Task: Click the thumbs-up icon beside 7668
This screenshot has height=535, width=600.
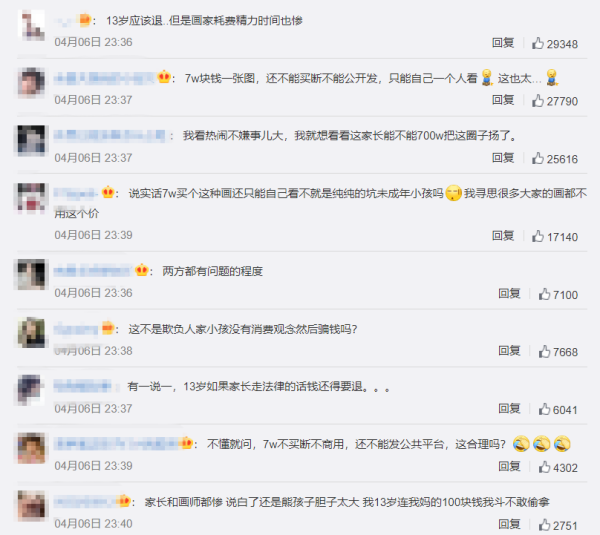Action: (x=544, y=351)
